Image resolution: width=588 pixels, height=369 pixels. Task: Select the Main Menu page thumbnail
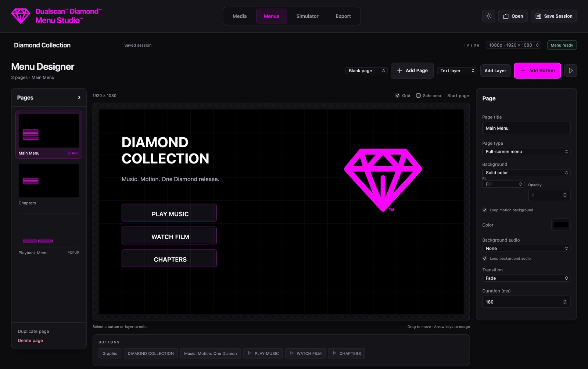coord(49,135)
